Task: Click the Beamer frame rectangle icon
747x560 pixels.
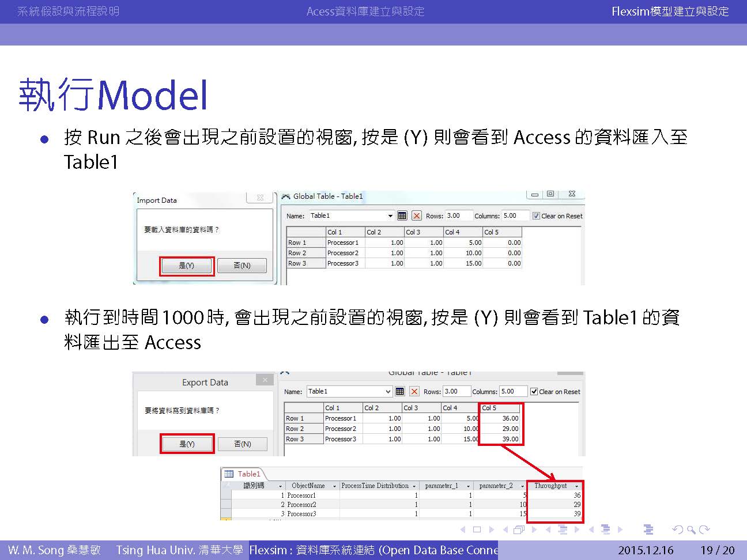Action: (477, 529)
